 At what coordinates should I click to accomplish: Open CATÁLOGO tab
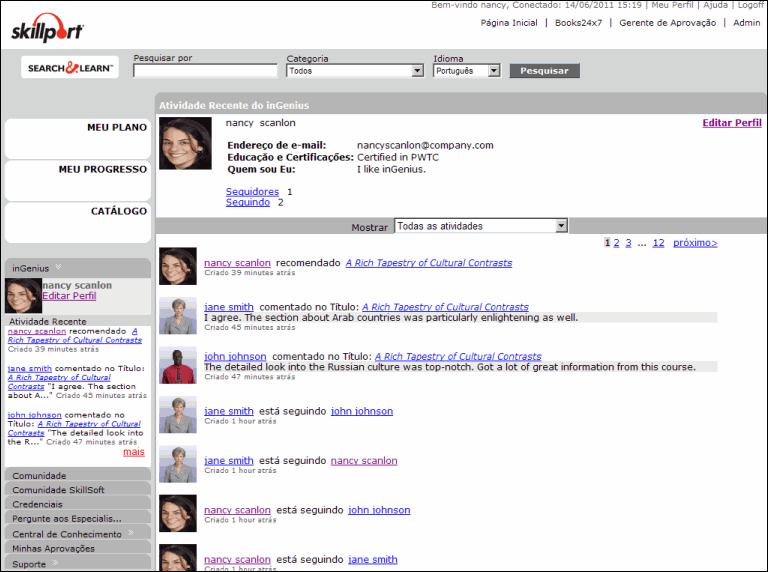(78, 223)
